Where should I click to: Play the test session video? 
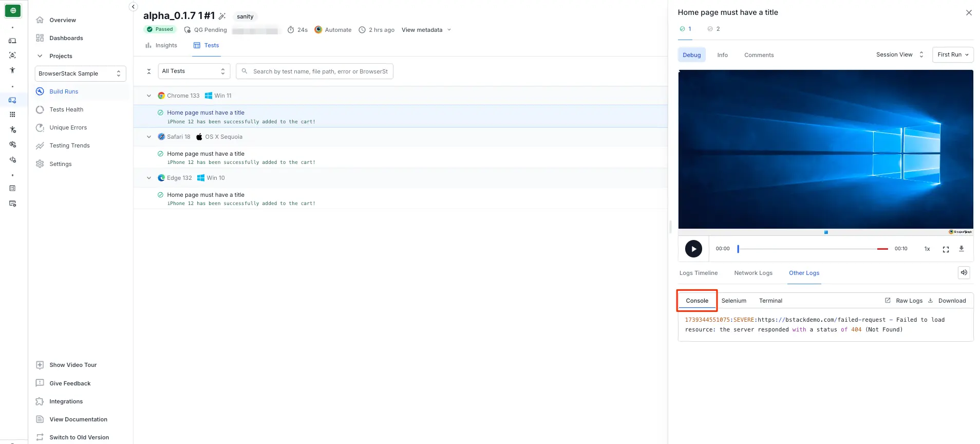pos(693,249)
